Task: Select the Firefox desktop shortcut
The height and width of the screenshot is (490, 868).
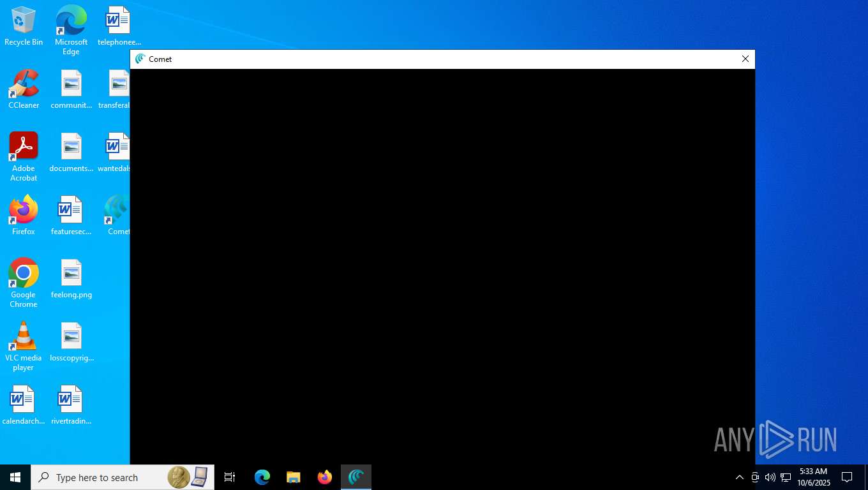Action: tap(24, 216)
